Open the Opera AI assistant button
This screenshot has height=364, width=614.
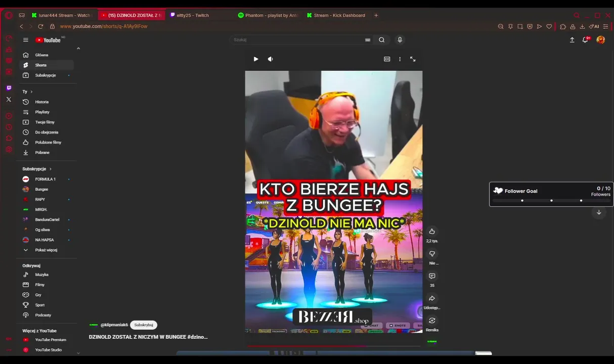pos(594,26)
